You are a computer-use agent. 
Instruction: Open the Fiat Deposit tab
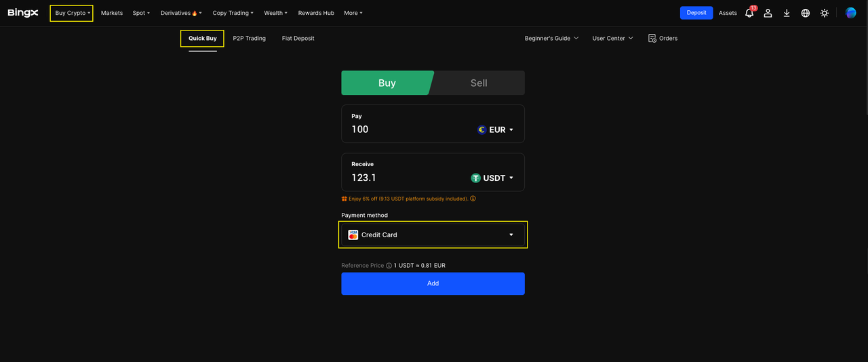(x=298, y=39)
